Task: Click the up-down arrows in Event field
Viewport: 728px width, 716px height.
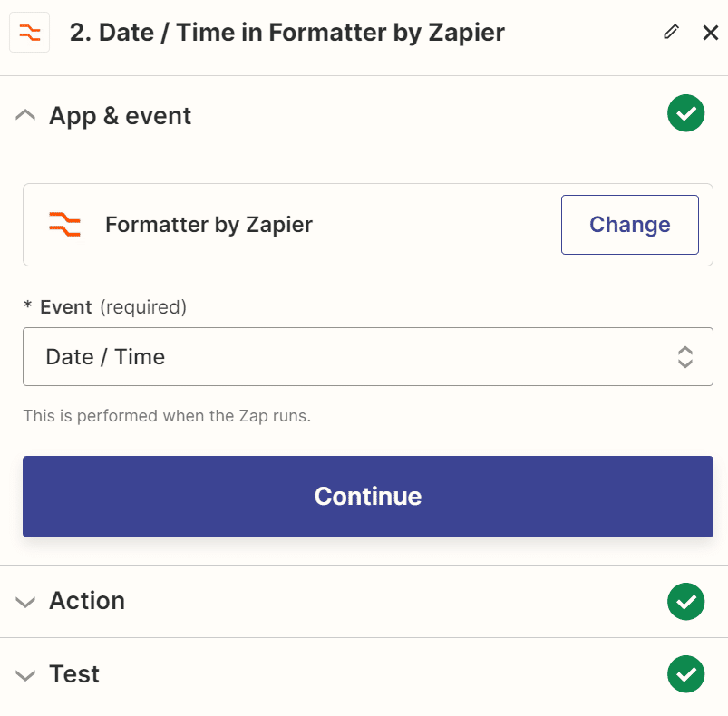Action: coord(685,357)
